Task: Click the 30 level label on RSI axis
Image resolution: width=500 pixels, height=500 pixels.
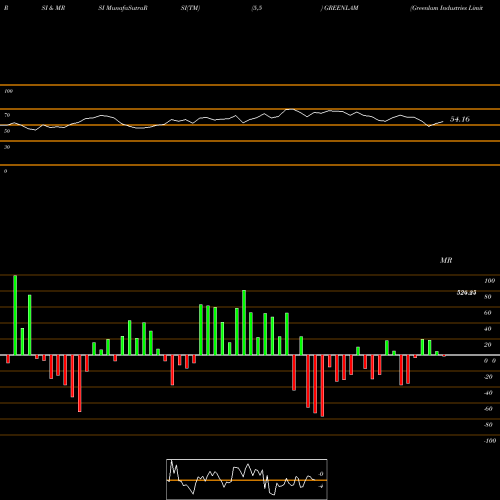Action: tap(7, 147)
